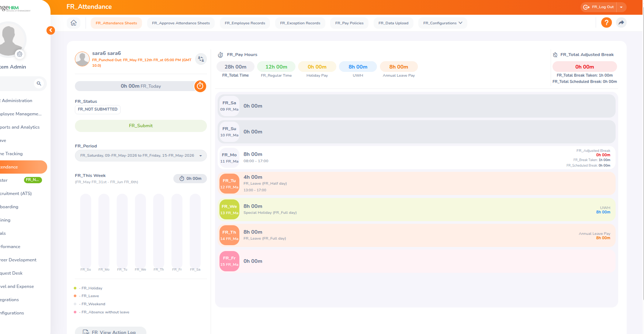Click the sara6 sara6 employee avatar
This screenshot has width=644, height=334.
(x=82, y=59)
